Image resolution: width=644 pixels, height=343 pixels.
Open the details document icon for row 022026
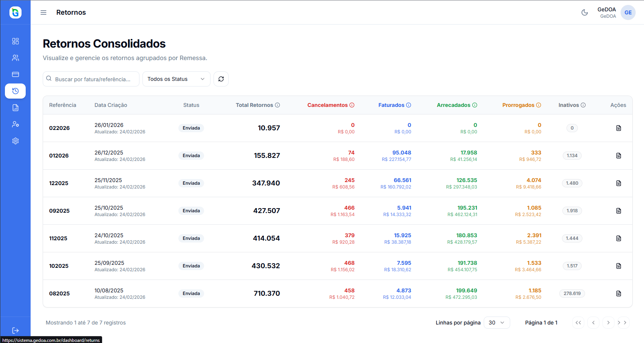[x=618, y=128]
